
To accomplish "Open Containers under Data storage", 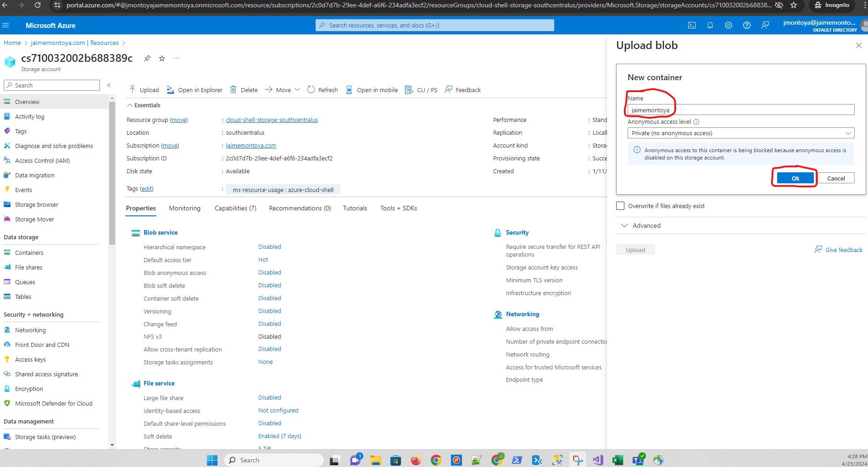I will (x=29, y=253).
